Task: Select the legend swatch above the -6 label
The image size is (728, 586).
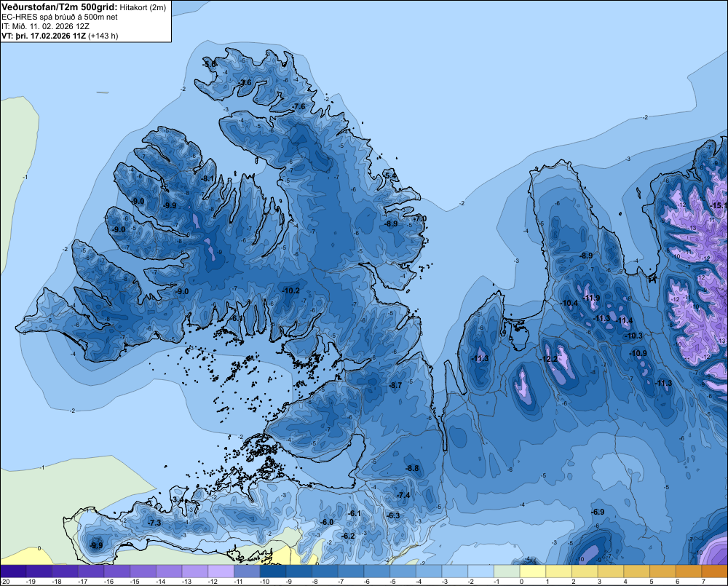Action: coord(377,571)
